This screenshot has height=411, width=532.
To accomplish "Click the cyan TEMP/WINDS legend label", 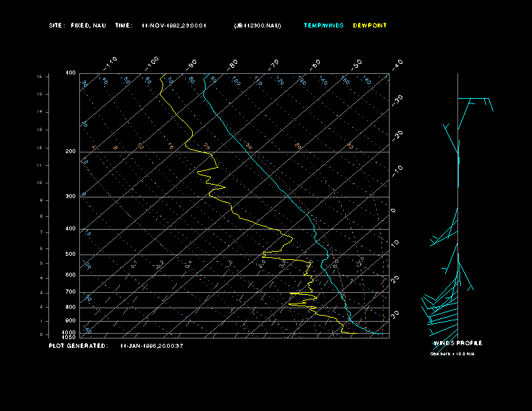I will coord(323,26).
